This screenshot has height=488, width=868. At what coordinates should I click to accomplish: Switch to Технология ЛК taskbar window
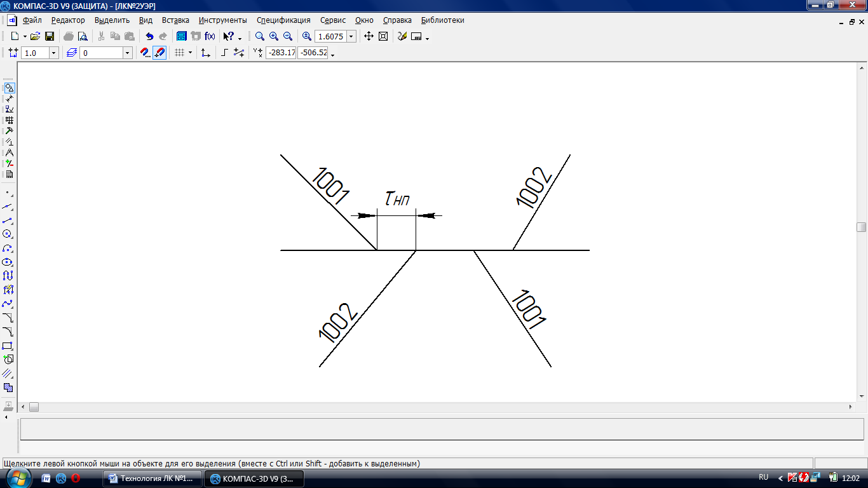point(153,478)
